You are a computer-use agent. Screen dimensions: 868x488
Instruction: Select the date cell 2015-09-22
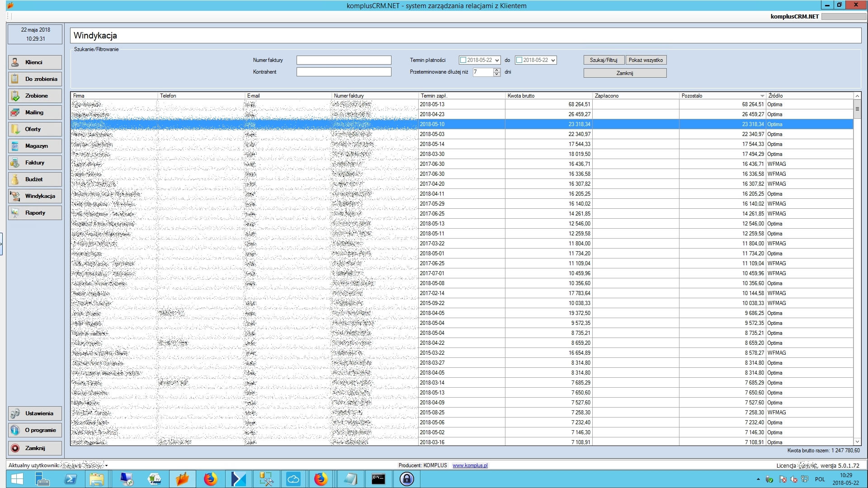(x=462, y=303)
